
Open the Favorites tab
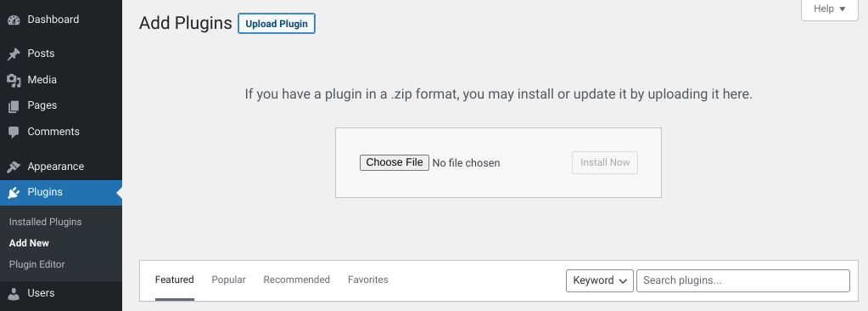pos(368,280)
